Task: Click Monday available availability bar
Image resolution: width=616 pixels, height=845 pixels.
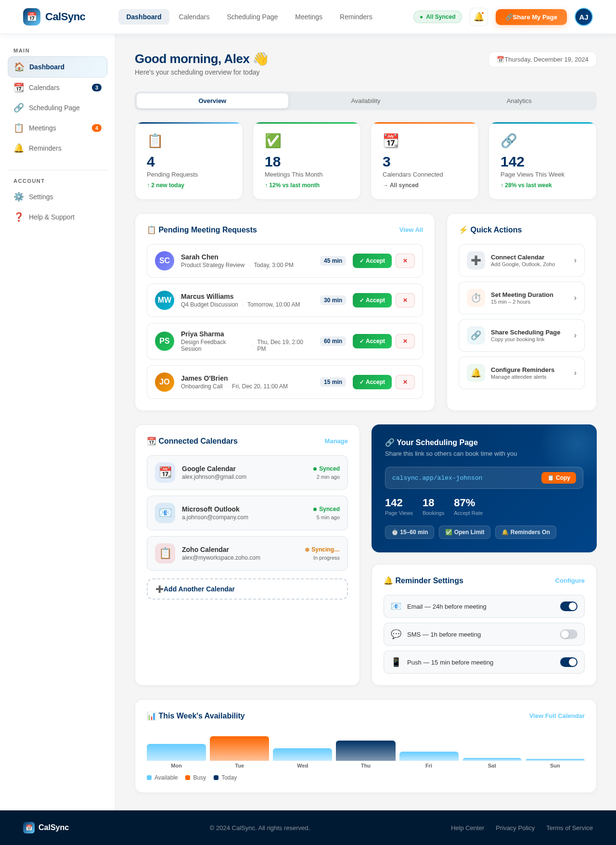Action: (x=176, y=752)
